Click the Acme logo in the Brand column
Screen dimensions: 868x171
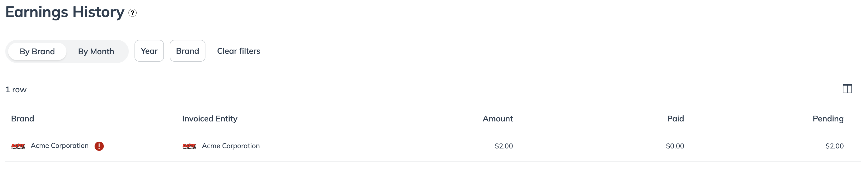click(x=18, y=146)
